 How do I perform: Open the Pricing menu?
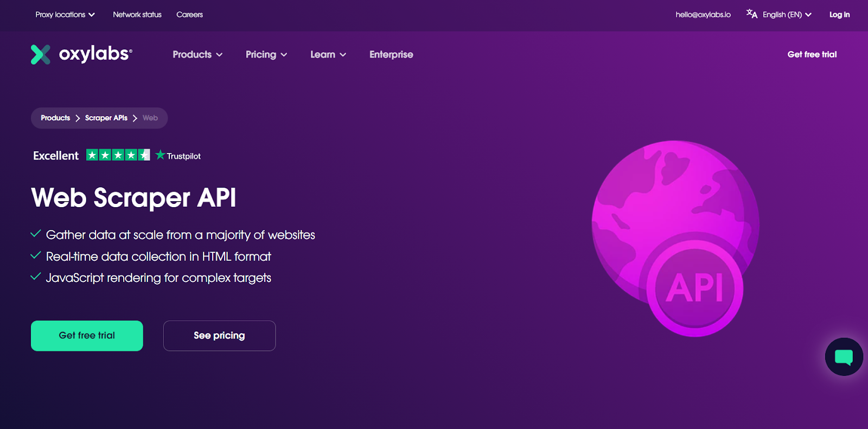pos(266,54)
